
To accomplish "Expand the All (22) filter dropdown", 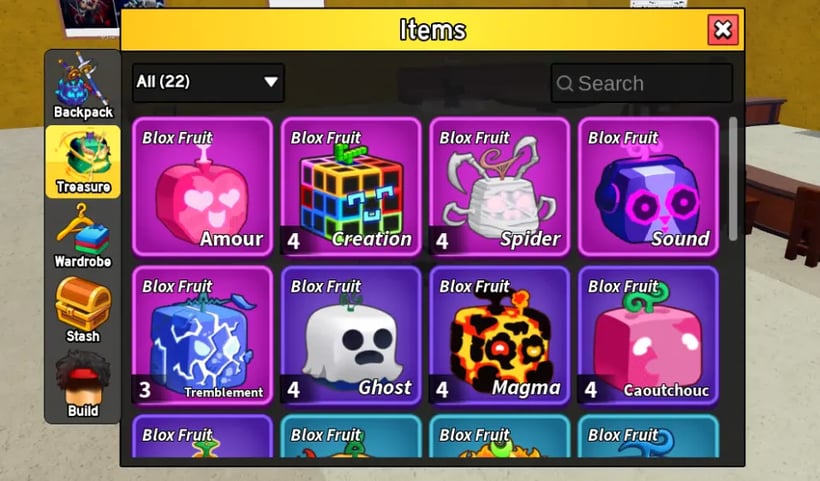I will 208,83.
